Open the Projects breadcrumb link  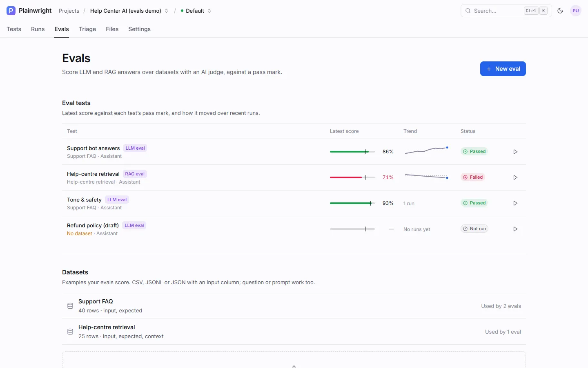pyautogui.click(x=69, y=11)
